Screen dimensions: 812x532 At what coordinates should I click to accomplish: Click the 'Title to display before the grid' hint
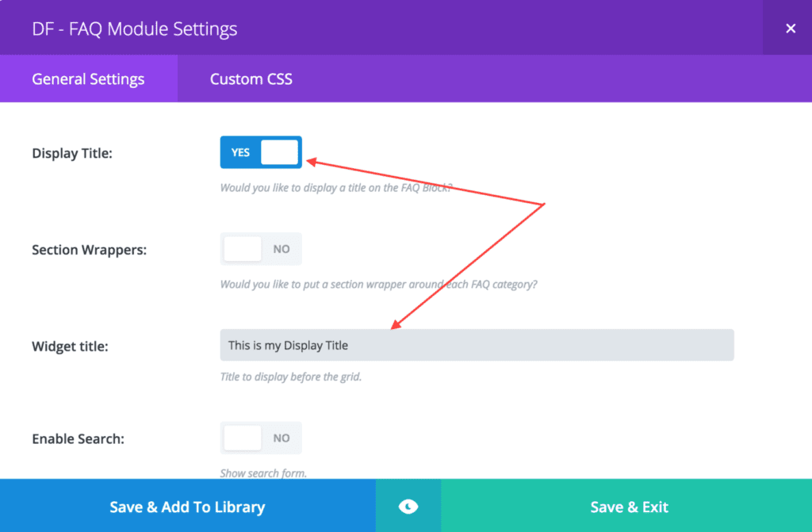click(x=290, y=377)
